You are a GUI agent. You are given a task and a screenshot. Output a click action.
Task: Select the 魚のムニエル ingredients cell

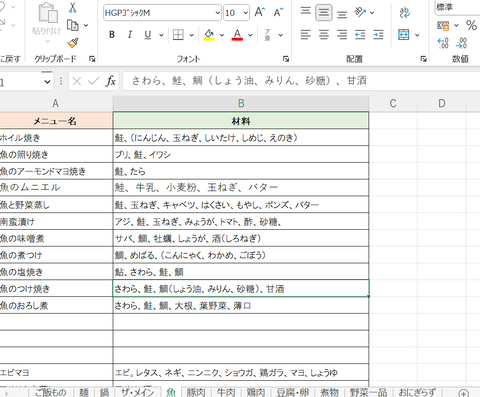[241, 188]
